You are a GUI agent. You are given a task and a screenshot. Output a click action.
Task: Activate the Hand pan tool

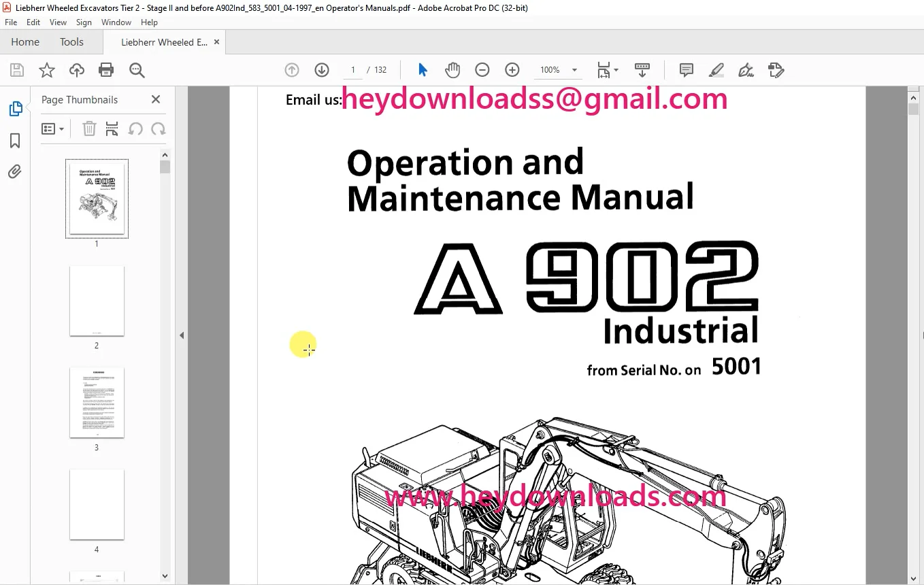(x=452, y=70)
